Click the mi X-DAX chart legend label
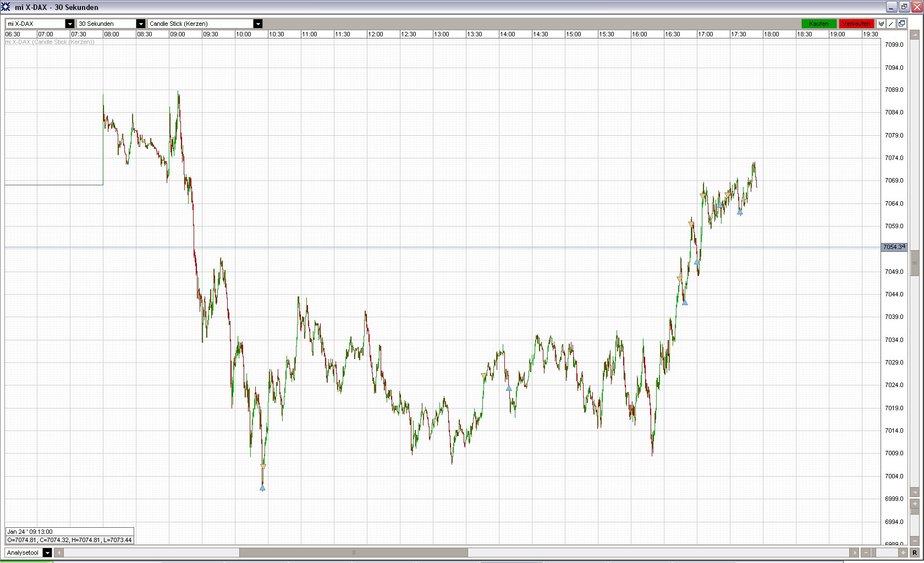The height and width of the screenshot is (563, 924). click(50, 42)
